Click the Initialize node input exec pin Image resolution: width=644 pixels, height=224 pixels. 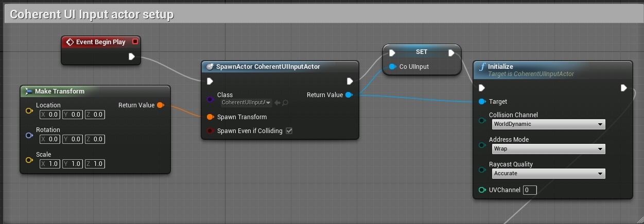click(482, 88)
